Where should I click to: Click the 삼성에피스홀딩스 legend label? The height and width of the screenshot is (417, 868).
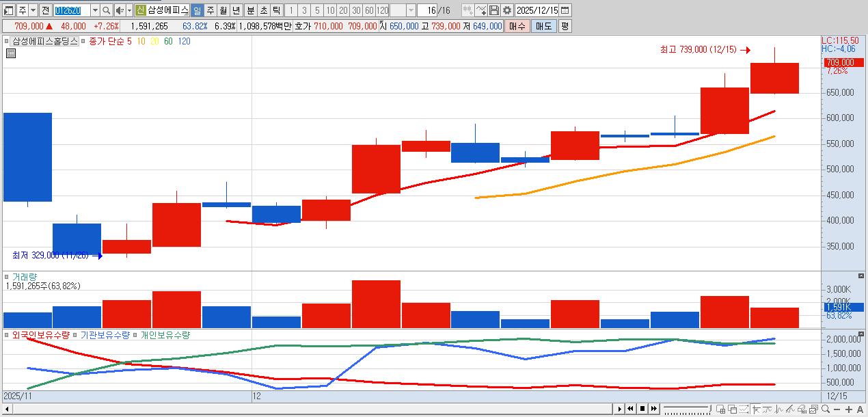tap(44, 41)
